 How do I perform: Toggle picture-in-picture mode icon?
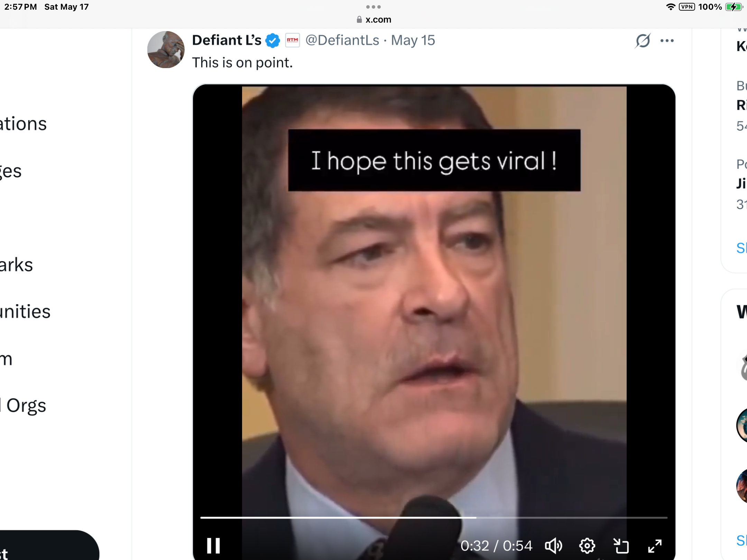[621, 546]
